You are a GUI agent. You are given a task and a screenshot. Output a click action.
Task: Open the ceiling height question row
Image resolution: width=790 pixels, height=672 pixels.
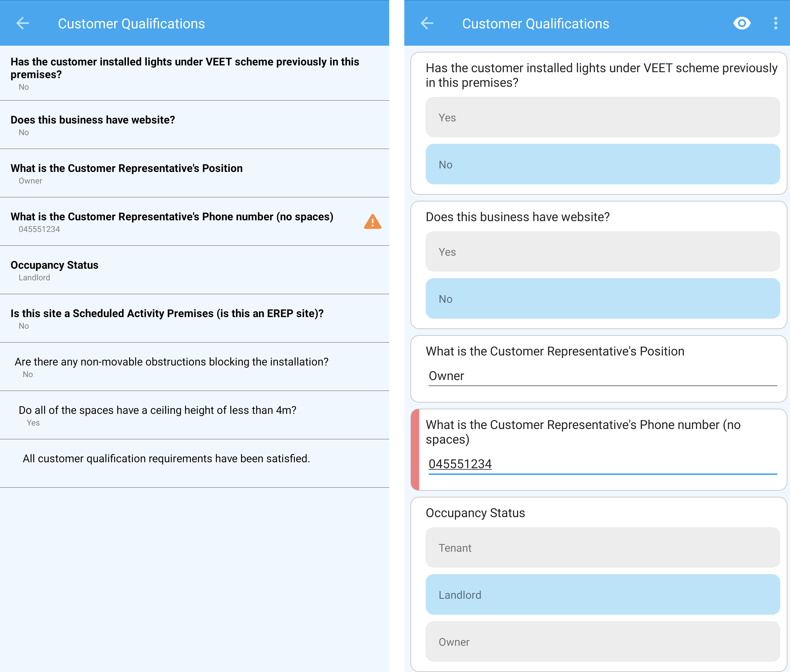[194, 415]
